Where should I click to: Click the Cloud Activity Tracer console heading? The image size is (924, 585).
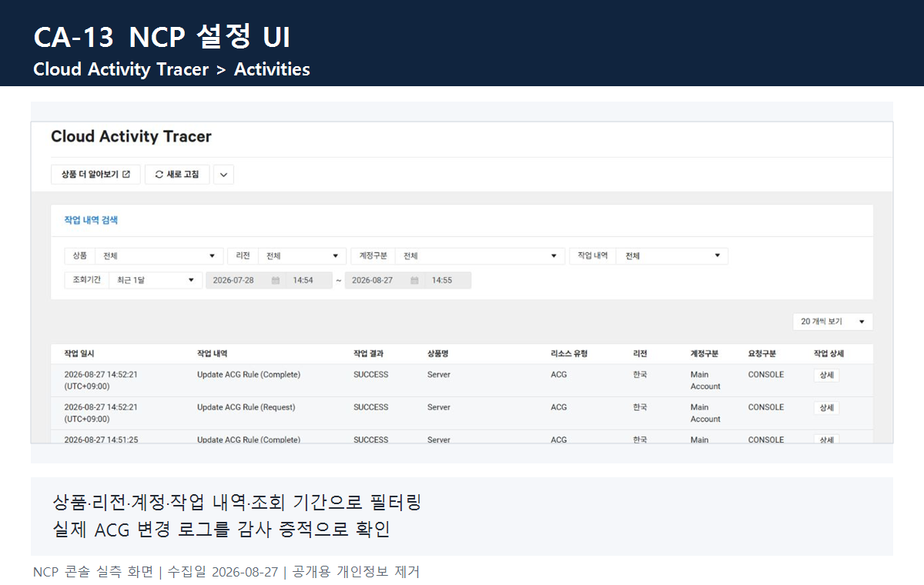pyautogui.click(x=131, y=136)
